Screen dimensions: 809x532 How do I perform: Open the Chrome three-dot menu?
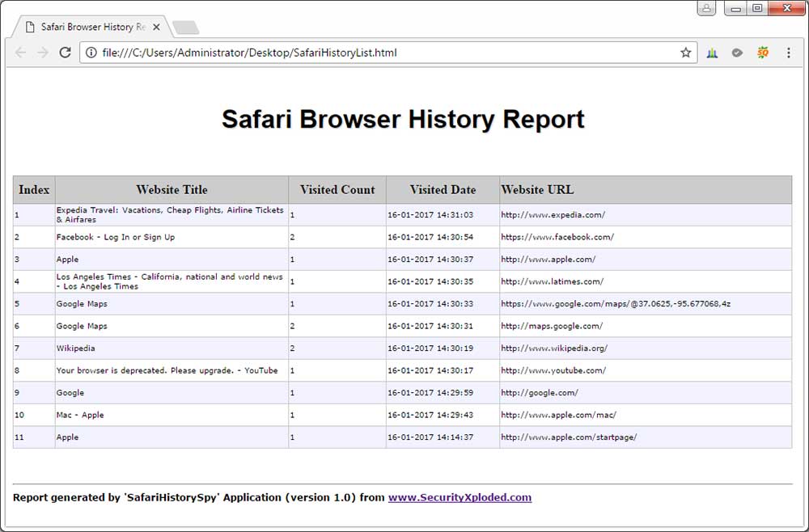[789, 53]
